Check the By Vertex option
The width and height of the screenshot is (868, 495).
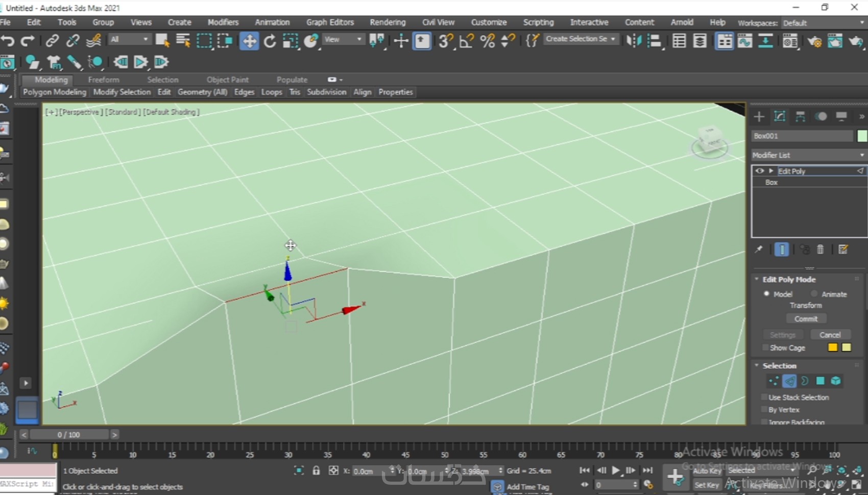764,410
